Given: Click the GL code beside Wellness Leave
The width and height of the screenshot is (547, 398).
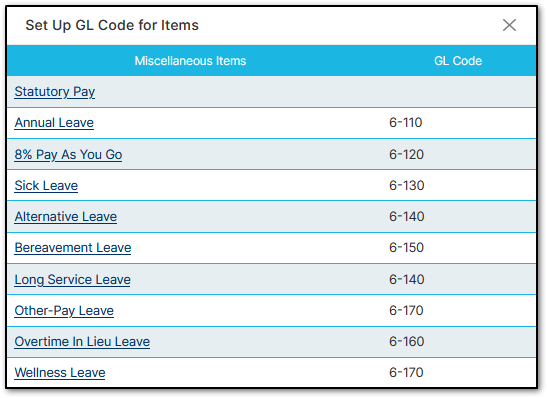Looking at the screenshot, I should tap(406, 372).
